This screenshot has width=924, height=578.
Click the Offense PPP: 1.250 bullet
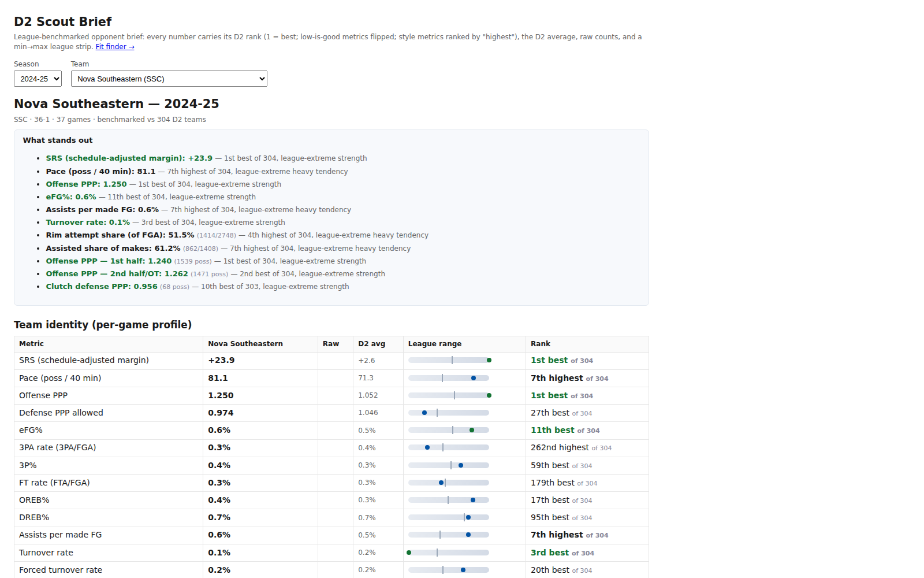tap(163, 184)
